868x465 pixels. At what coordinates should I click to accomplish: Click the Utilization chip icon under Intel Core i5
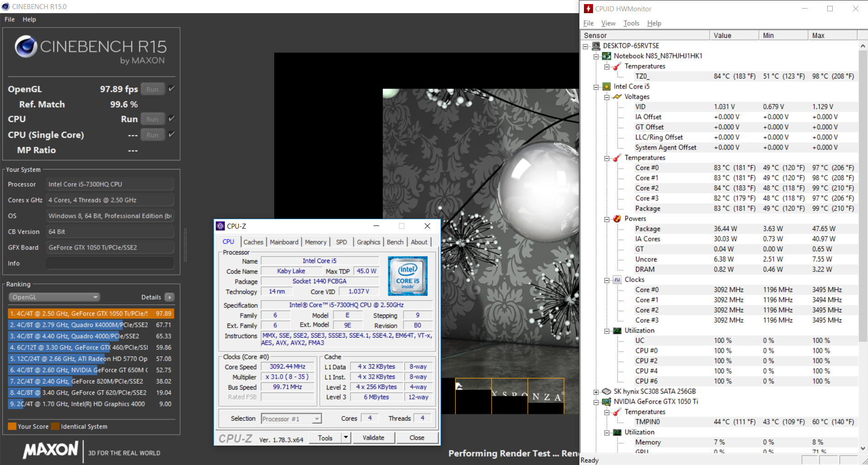point(617,331)
